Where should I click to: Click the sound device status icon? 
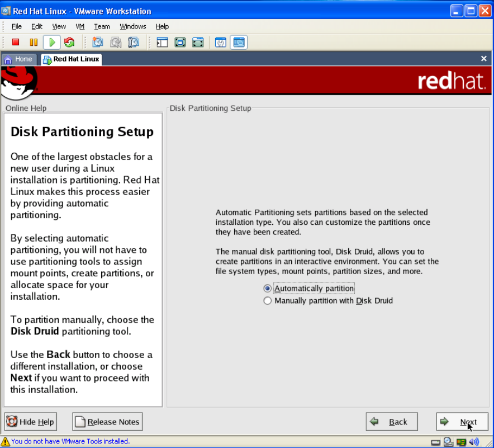tap(474, 442)
